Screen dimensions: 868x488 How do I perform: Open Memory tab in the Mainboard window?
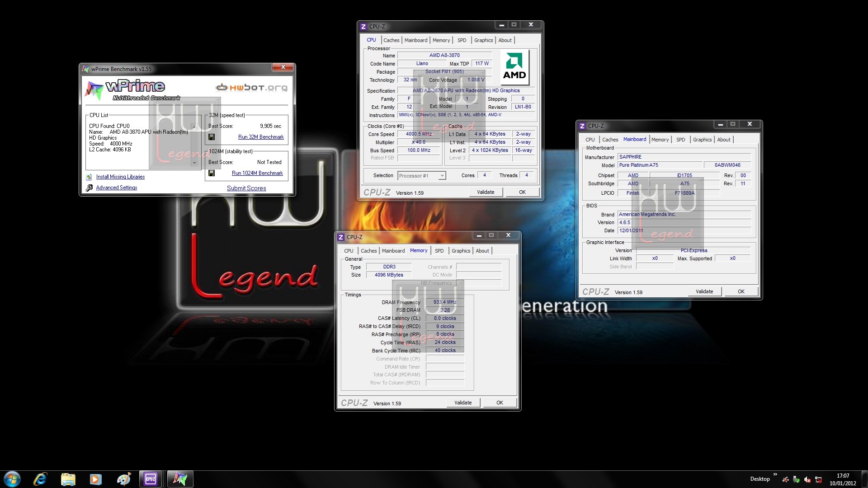pyautogui.click(x=660, y=140)
